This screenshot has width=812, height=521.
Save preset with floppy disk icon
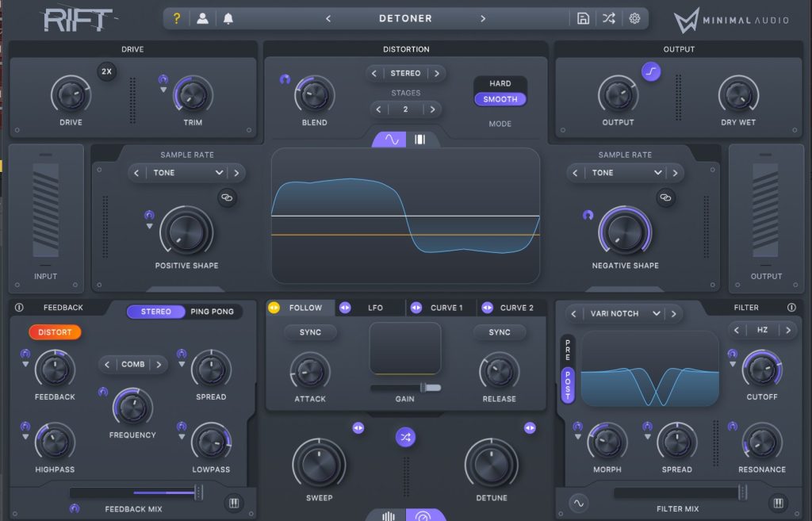click(583, 18)
